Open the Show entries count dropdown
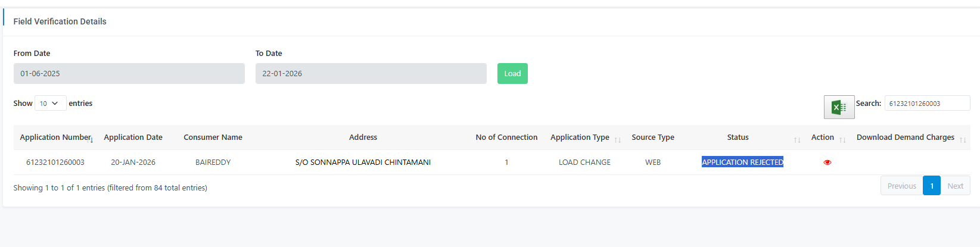Viewport: 980px width, 247px height. pos(50,104)
